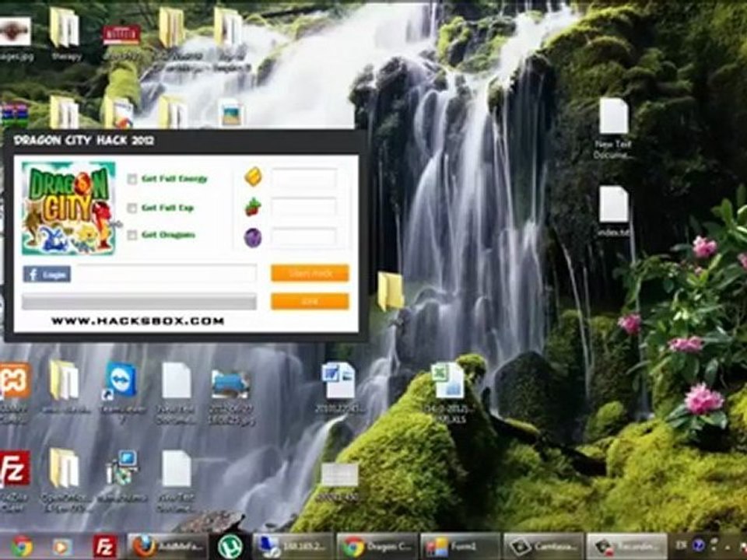Click the gray progress bar in hack window
This screenshot has height=560, width=747.
point(139,302)
